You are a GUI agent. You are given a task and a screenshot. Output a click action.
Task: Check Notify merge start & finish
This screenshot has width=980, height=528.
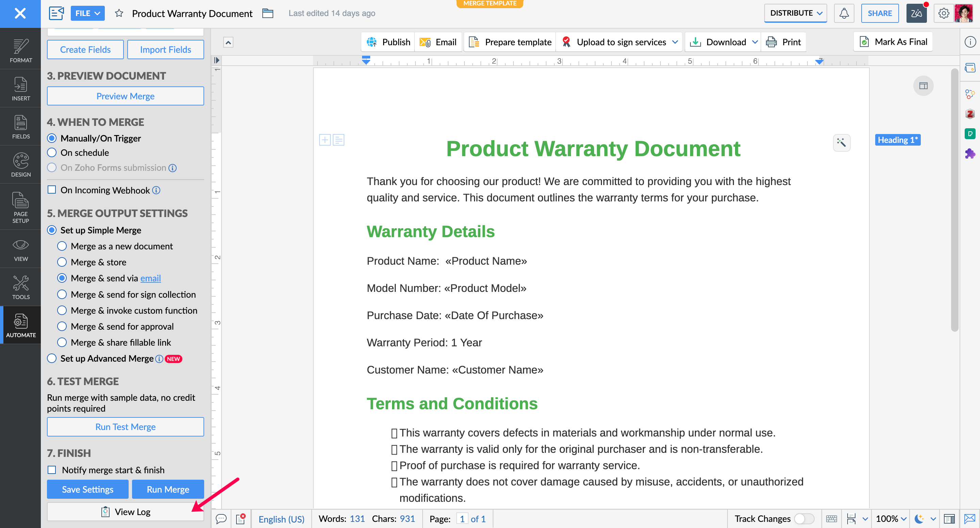coord(52,470)
